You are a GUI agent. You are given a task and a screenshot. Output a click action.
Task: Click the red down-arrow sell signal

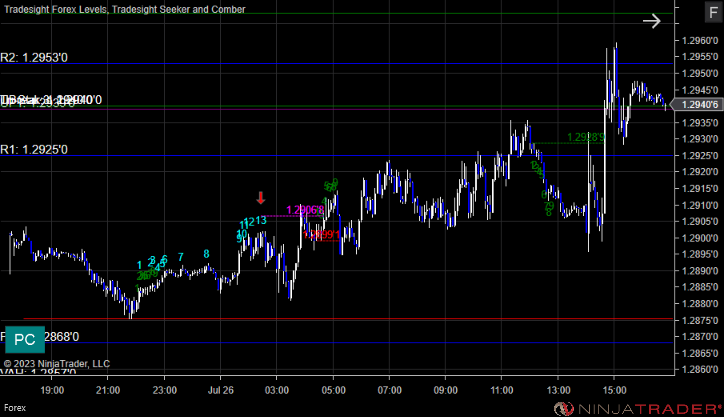pyautogui.click(x=261, y=198)
